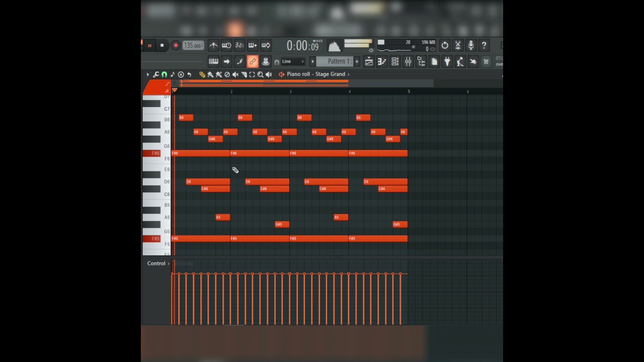Click the audio editor scissors icon
The height and width of the screenshot is (362, 644).
[458, 45]
